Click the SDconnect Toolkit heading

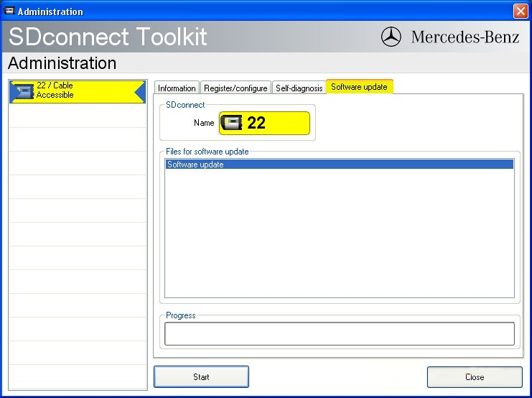point(108,37)
